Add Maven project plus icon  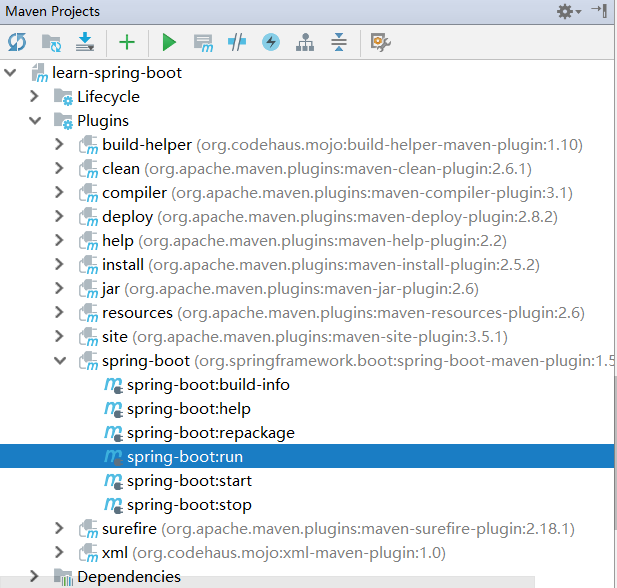point(127,42)
